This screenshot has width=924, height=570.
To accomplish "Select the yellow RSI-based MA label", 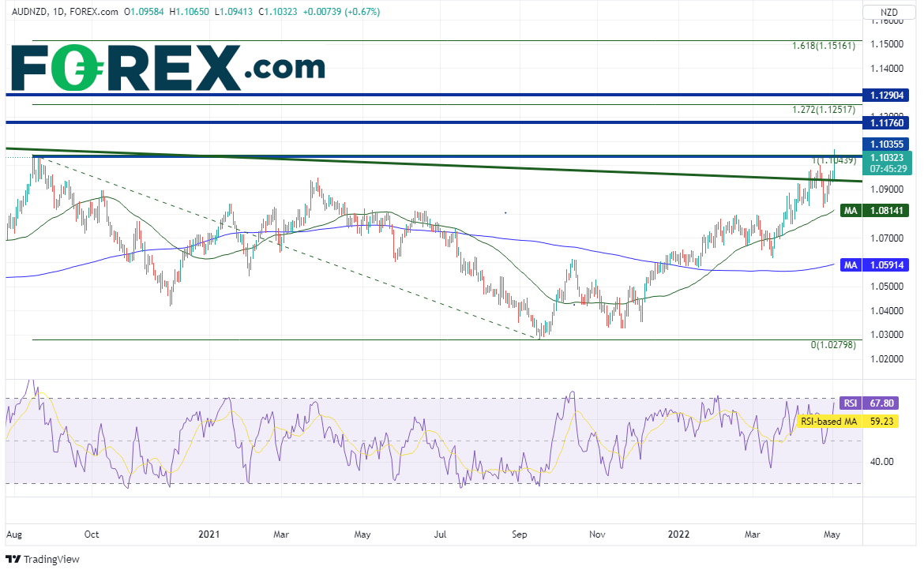I will [x=828, y=421].
